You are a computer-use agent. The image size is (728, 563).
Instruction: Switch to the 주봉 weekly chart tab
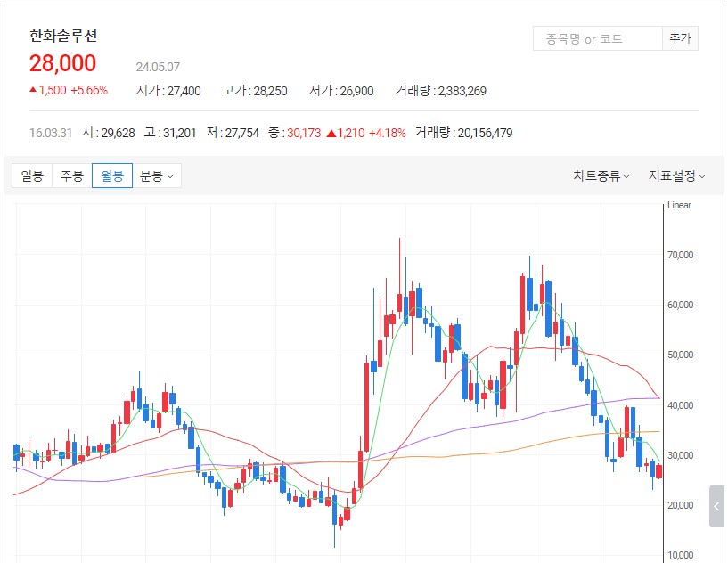(x=71, y=175)
